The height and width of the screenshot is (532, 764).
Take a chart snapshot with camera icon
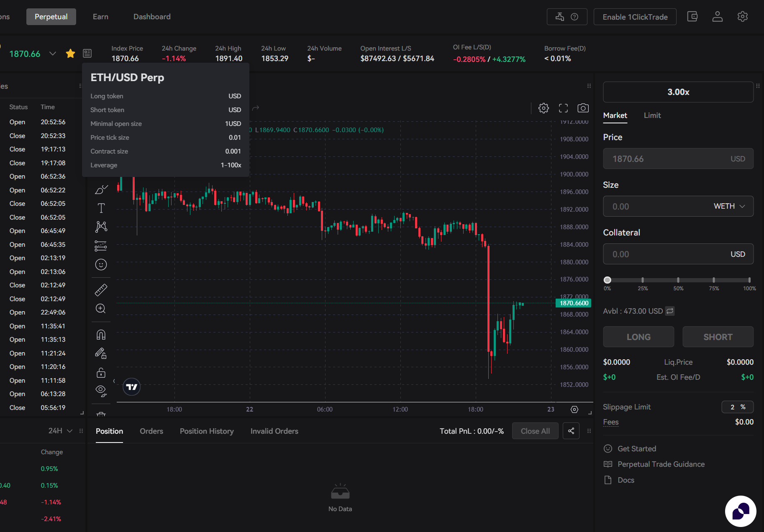(x=583, y=108)
